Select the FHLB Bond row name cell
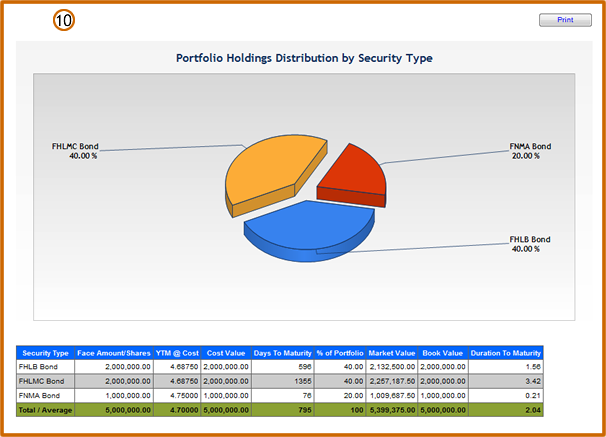 click(45, 367)
